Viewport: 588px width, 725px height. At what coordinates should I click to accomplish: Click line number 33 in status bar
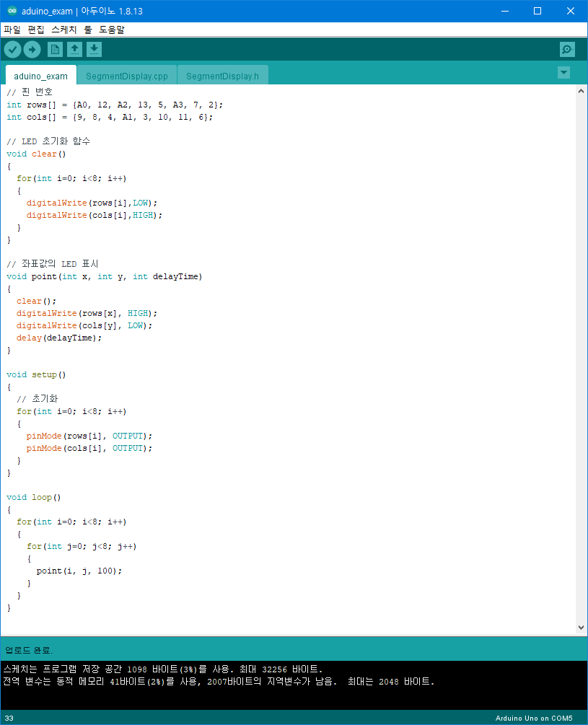click(x=9, y=718)
